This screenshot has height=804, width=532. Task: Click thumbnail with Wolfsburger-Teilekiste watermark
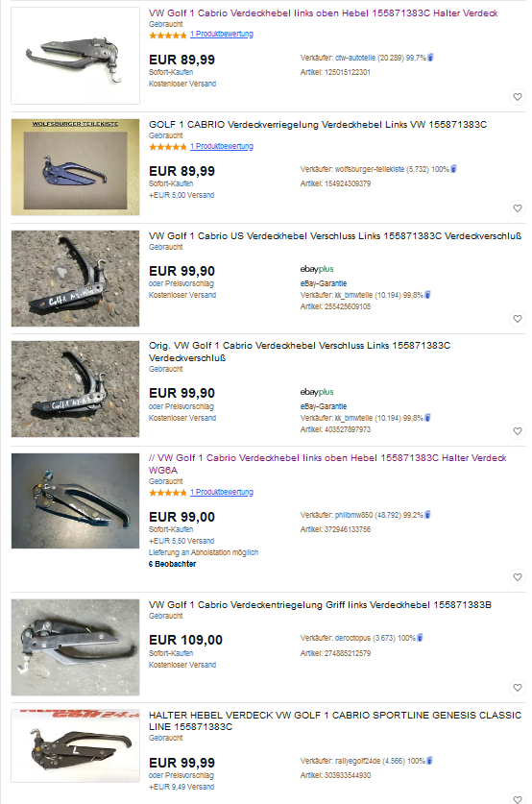click(x=75, y=167)
